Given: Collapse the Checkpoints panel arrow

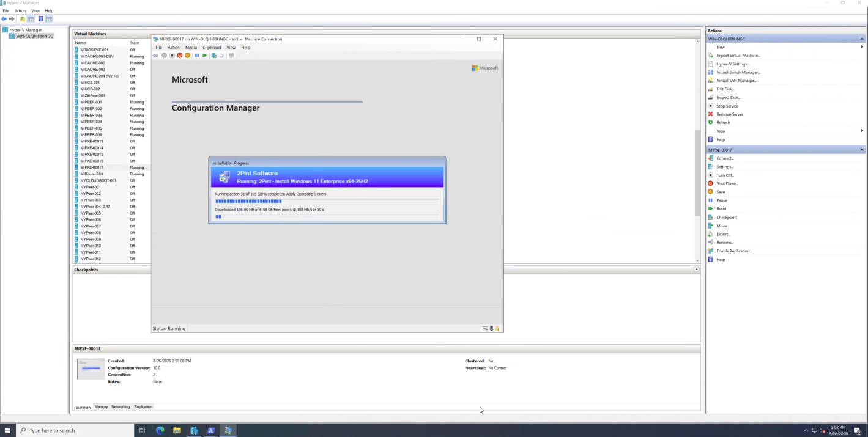Looking at the screenshot, I should click(x=697, y=270).
